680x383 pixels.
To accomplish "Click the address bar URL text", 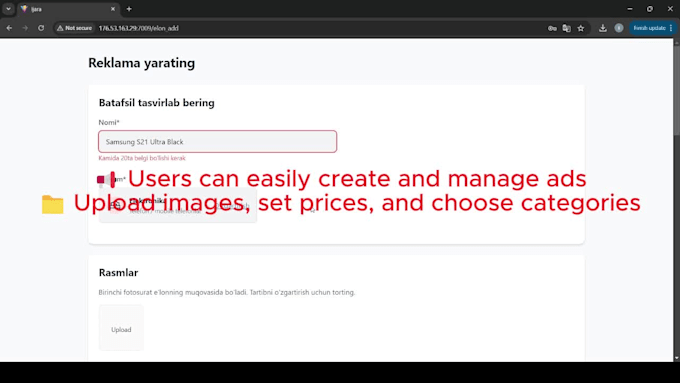I will coord(139,28).
